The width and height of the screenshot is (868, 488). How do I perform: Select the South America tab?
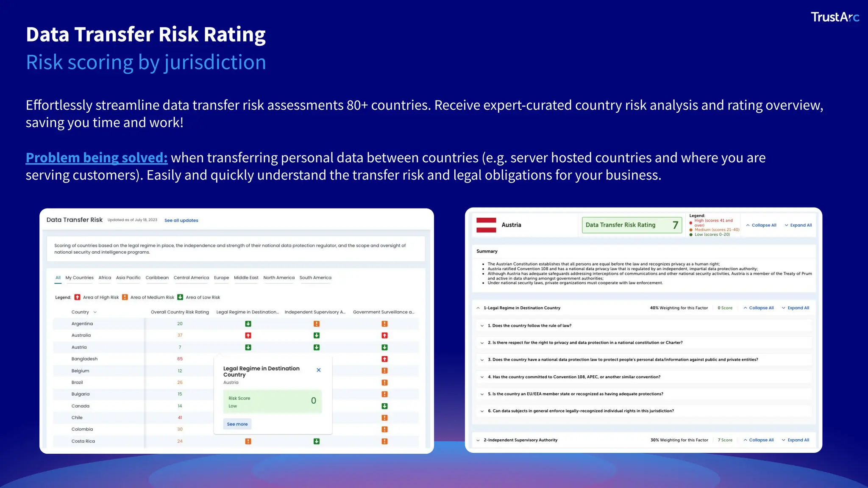coord(315,278)
